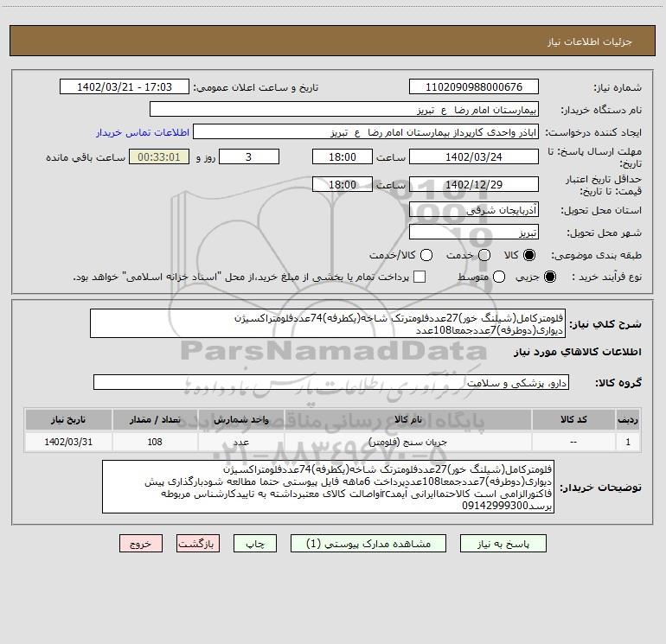Click the goods group field دارو، پزشکی و سلامت

point(331,382)
